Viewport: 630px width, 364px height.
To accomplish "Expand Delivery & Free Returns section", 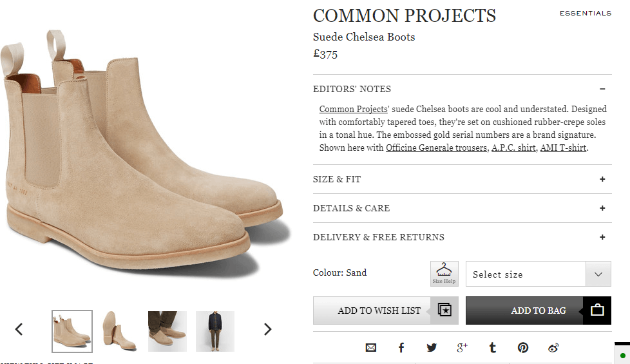I will click(x=602, y=237).
